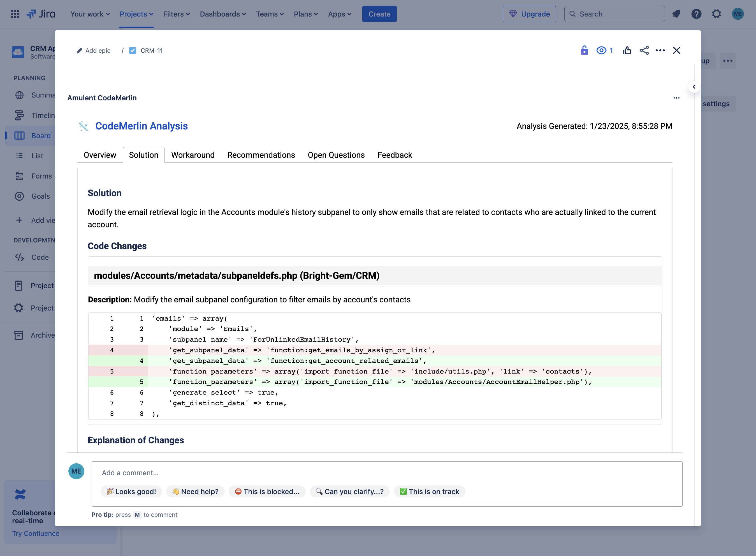Focus the Add a comment field
756x556 pixels.
tap(387, 473)
